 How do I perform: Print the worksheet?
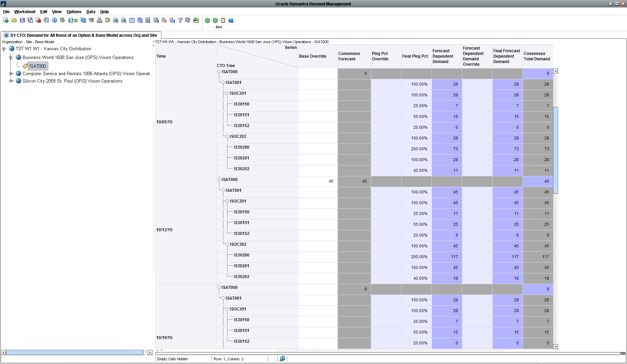(99, 20)
